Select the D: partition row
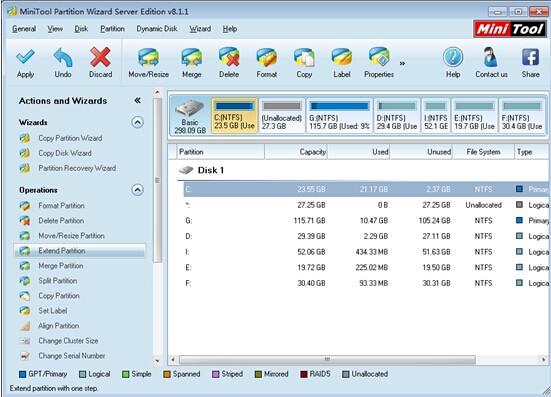 (x=365, y=236)
